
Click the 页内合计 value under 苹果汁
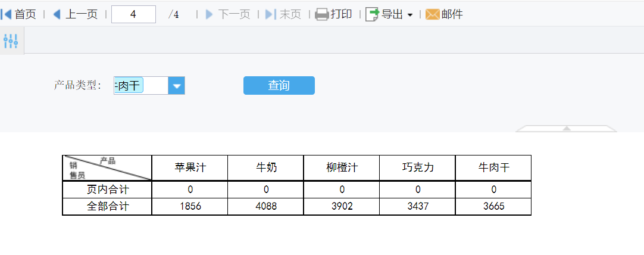(x=190, y=189)
